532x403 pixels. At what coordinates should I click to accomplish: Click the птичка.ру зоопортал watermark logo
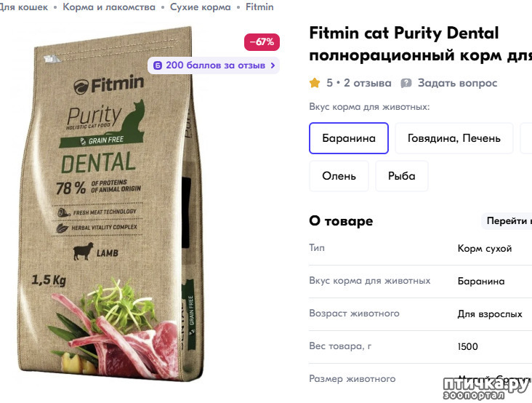tap(487, 388)
